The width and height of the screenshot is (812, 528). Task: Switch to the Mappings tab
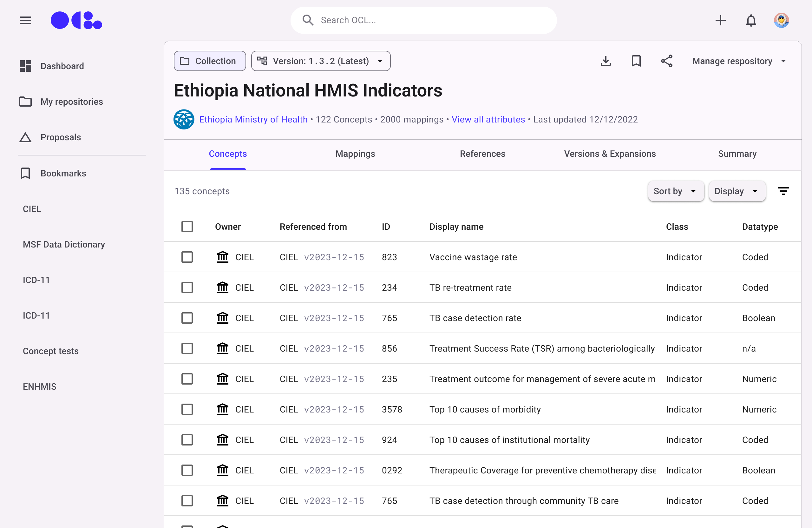[x=355, y=154]
